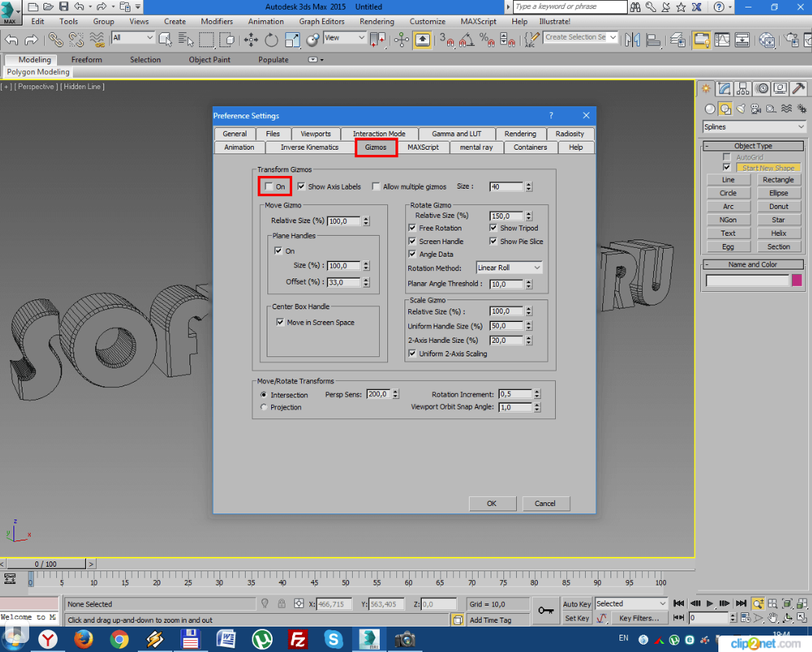Confirm preferences with OK button
Screen dimensions: 812x652
coord(492,504)
